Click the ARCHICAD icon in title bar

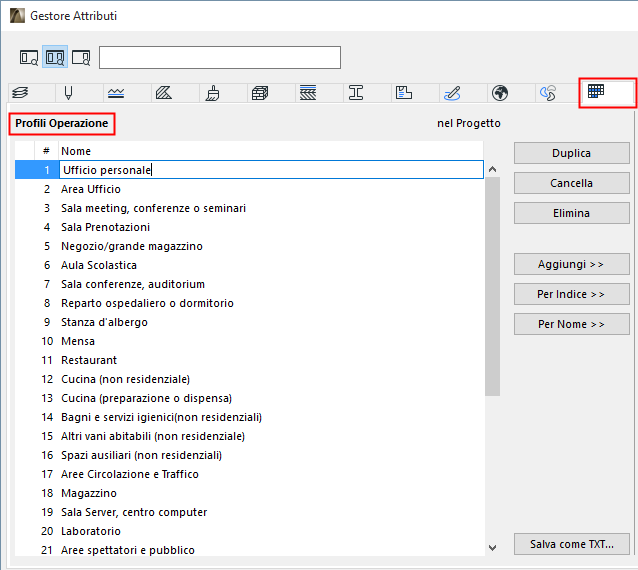point(17,15)
